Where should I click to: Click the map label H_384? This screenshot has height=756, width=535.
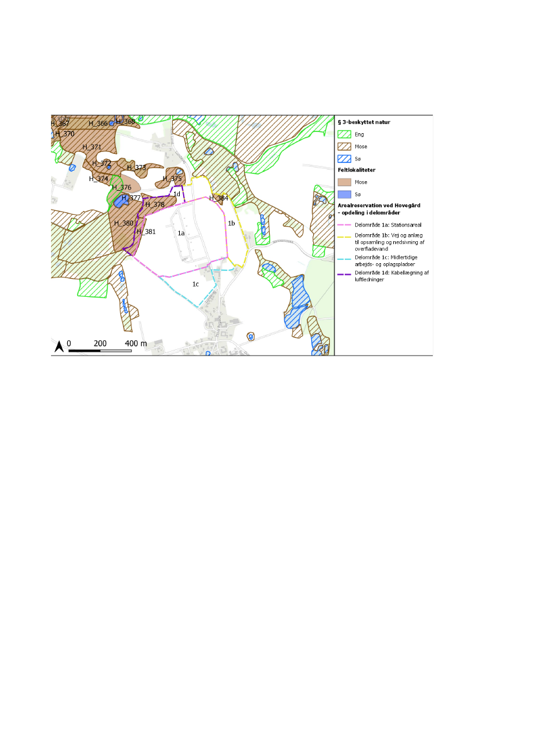coord(219,198)
